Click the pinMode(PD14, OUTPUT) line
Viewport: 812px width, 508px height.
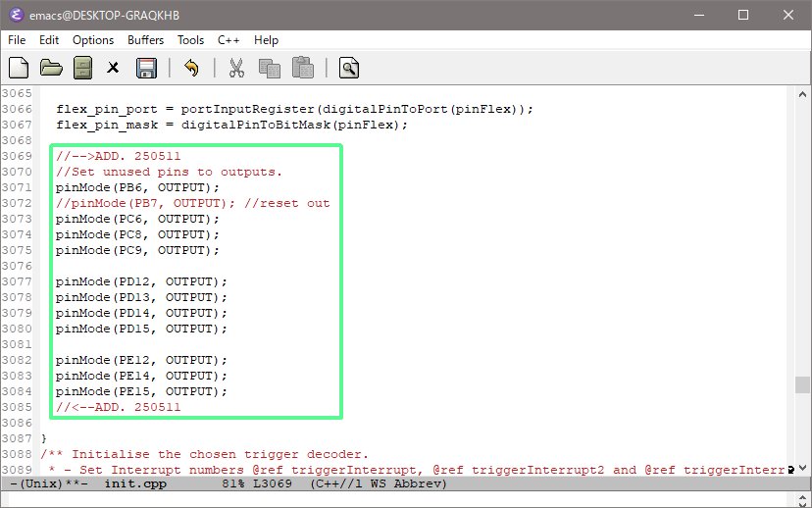[x=141, y=313]
